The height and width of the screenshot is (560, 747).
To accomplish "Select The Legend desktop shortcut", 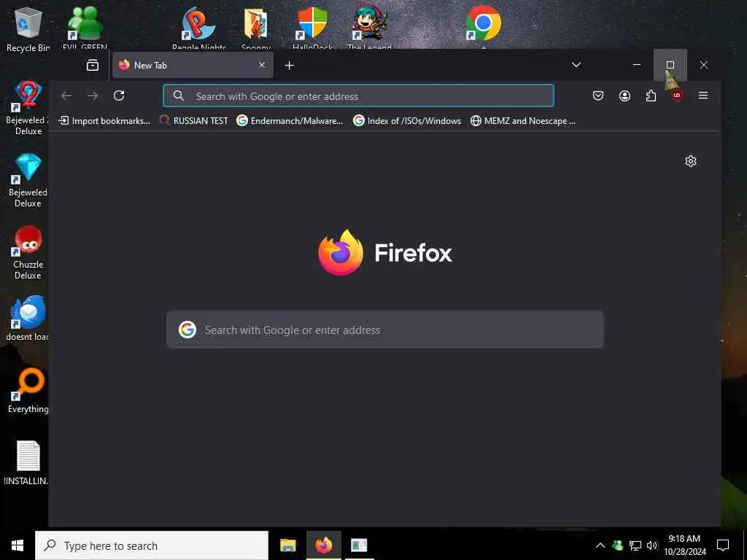I will pos(370,28).
